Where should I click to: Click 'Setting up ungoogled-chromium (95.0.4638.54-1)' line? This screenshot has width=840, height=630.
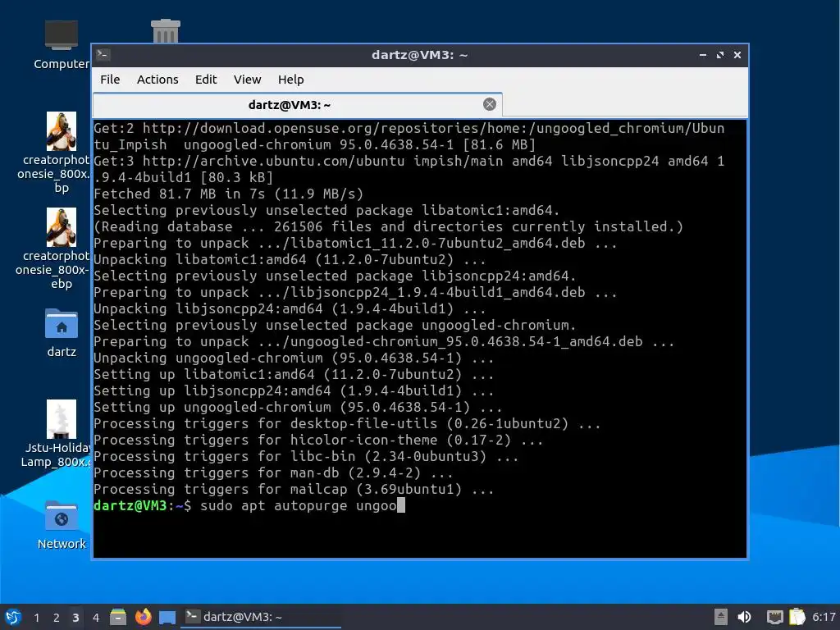(298, 407)
